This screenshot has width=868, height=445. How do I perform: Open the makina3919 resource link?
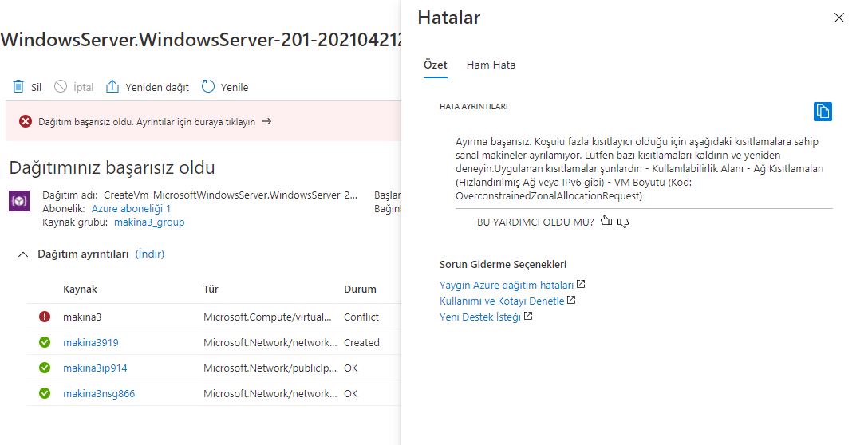click(x=91, y=343)
